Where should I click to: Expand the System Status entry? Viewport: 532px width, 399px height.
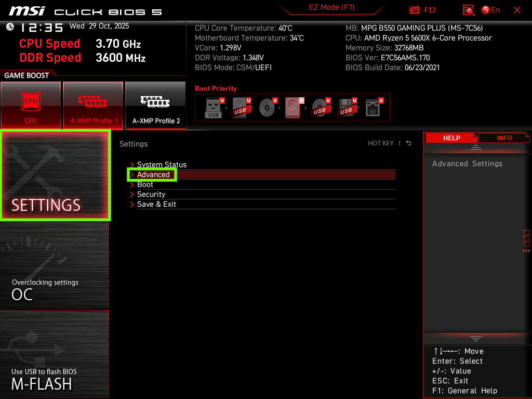pyautogui.click(x=161, y=165)
